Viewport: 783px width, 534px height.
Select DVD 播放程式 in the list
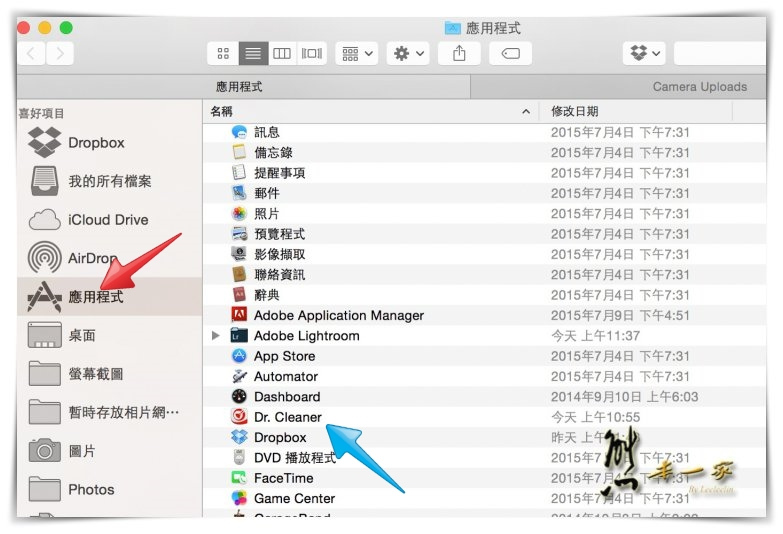(x=484, y=458)
